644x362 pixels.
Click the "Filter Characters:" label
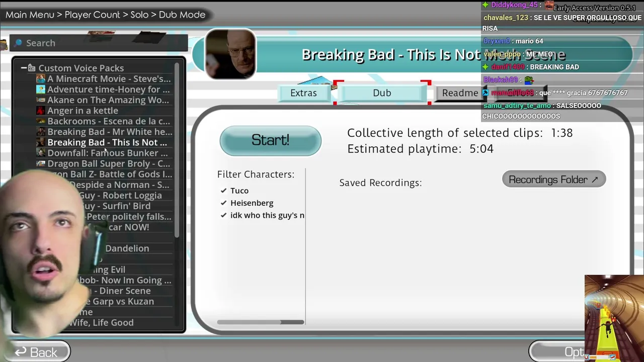click(x=256, y=174)
